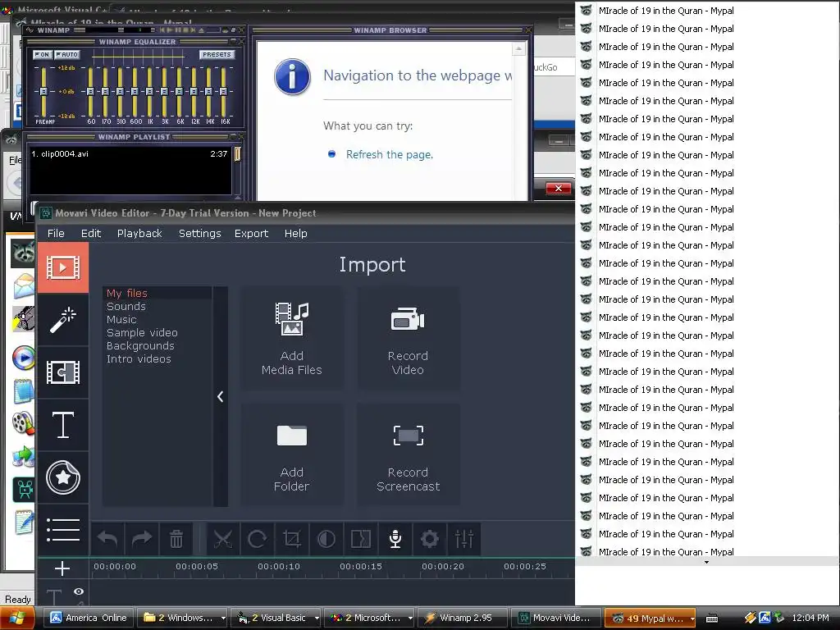Select 'Sounds' in import list

126,307
